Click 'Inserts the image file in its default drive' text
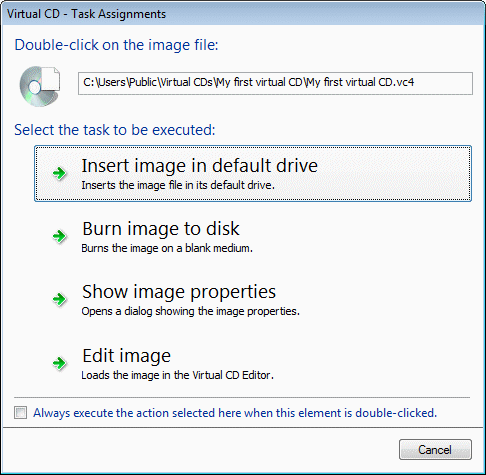The height and width of the screenshot is (475, 486). (178, 185)
